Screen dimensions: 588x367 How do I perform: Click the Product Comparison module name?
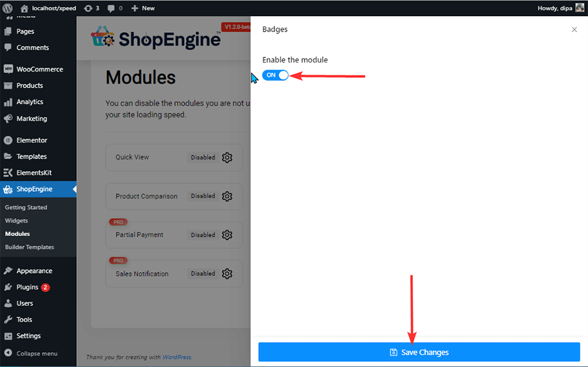147,196
